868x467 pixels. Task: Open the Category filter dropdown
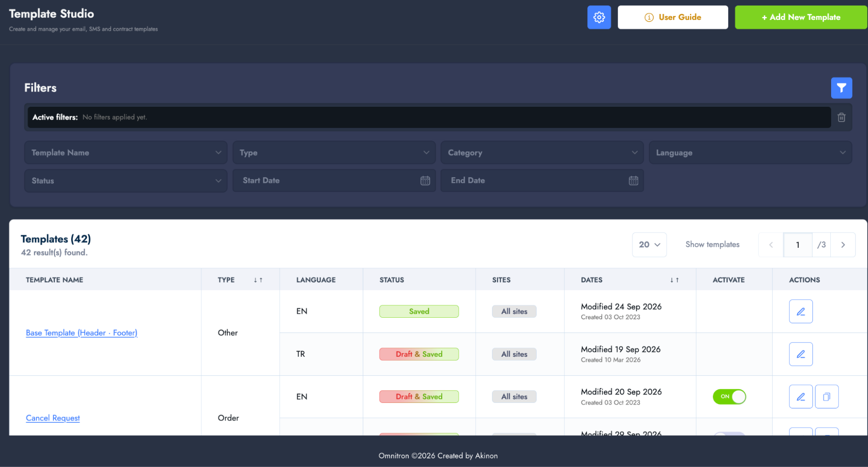[542, 152]
